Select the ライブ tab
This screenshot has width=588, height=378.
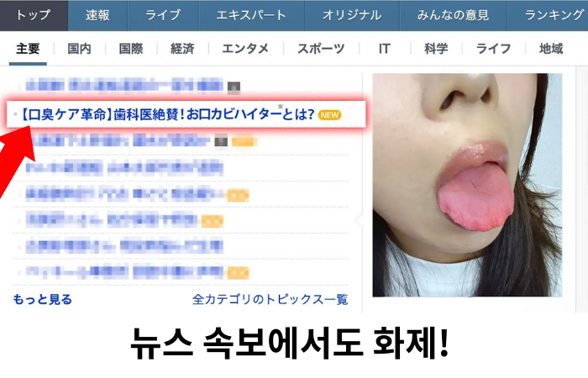point(162,15)
